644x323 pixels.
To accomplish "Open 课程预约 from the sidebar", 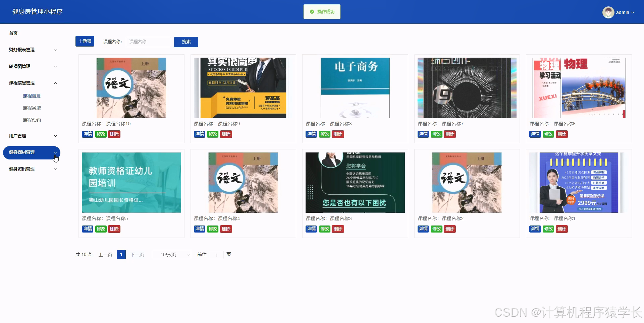I will point(32,120).
